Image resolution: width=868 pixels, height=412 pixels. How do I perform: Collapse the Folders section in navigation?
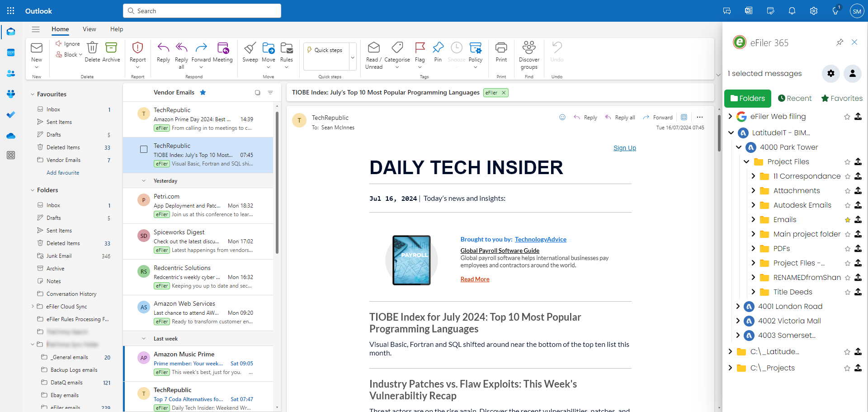[33, 190]
